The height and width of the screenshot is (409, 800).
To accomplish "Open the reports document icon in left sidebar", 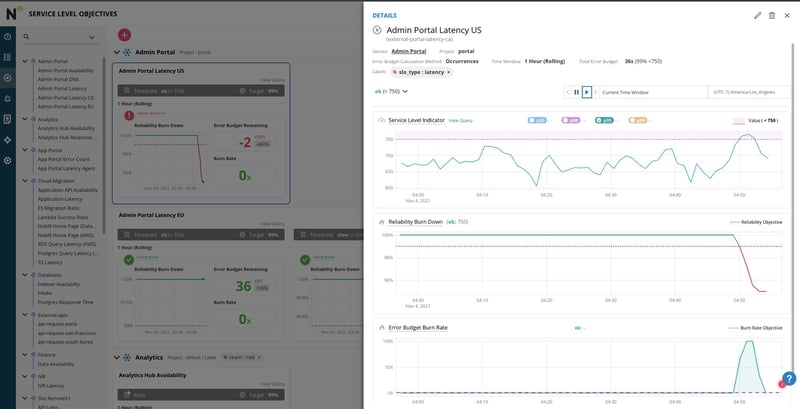I will pos(8,119).
